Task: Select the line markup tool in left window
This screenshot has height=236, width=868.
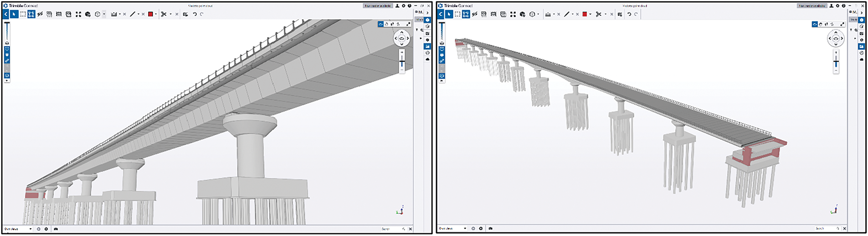Action: point(133,14)
